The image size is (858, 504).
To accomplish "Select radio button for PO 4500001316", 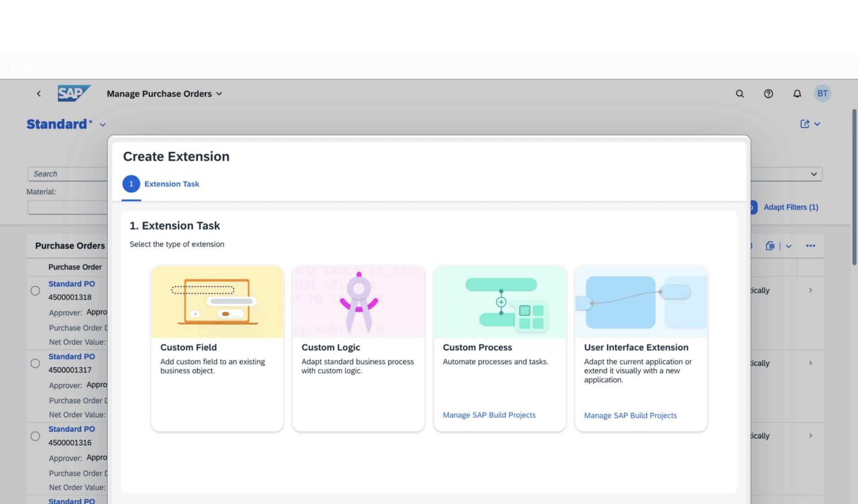I will [35, 436].
